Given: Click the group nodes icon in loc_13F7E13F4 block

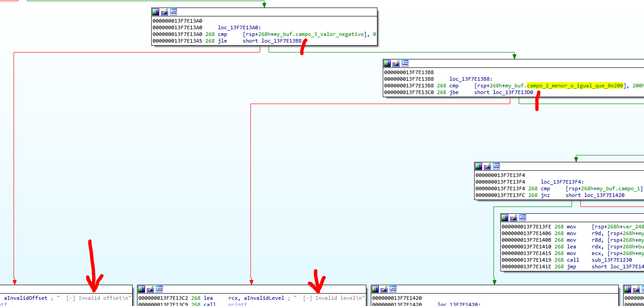Looking at the screenshot, I should pyautogui.click(x=496, y=166).
